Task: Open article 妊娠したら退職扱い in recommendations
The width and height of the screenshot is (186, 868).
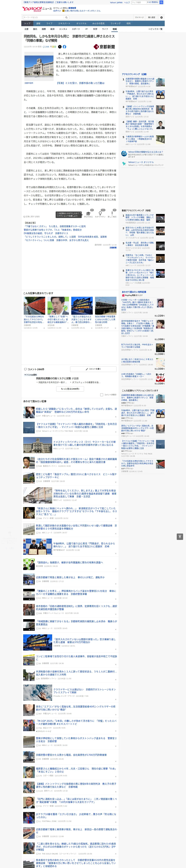Action: (76, 410)
